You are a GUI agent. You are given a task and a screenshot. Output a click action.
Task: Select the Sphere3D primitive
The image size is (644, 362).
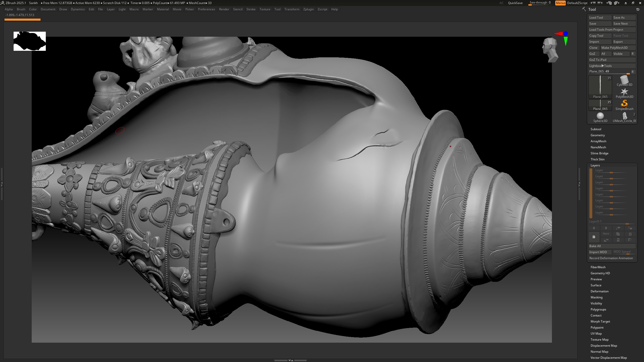[x=600, y=117]
